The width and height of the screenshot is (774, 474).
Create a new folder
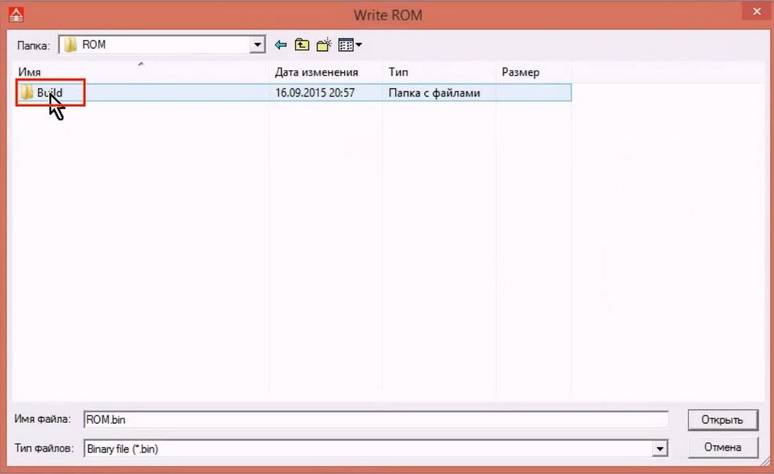click(324, 45)
